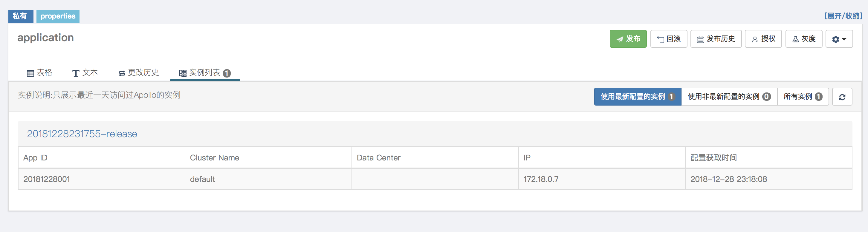
Task: Click the refresh instances icon
Action: 842,97
